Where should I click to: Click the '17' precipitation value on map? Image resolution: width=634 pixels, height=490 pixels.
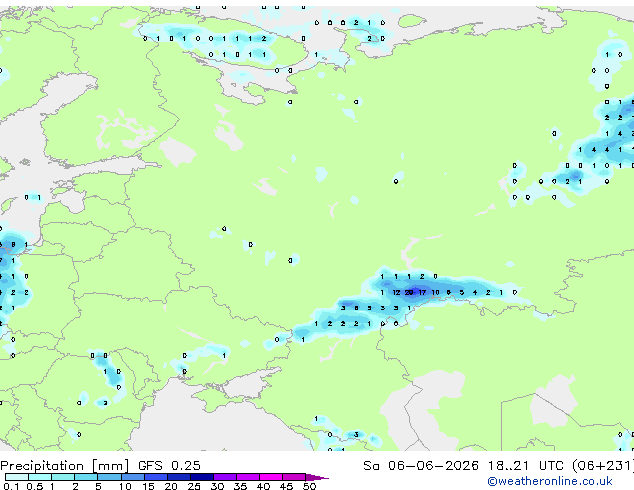[x=422, y=292]
